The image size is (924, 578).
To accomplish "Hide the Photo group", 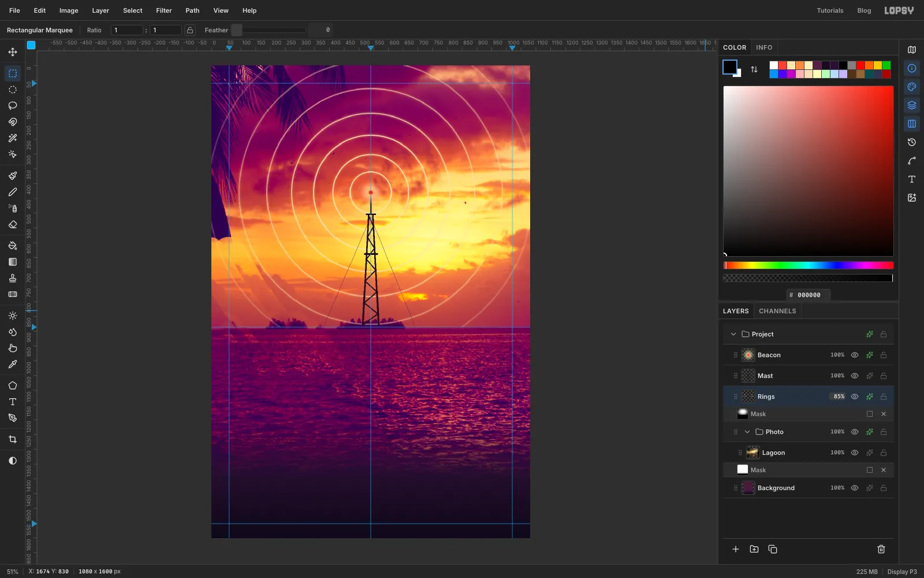I will [x=855, y=432].
